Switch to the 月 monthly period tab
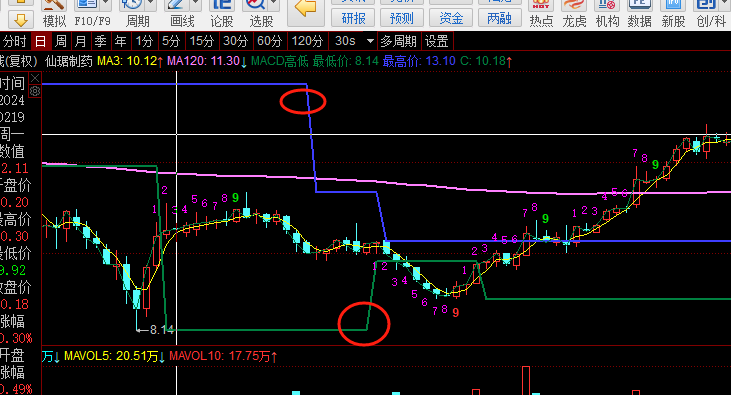 [81, 41]
